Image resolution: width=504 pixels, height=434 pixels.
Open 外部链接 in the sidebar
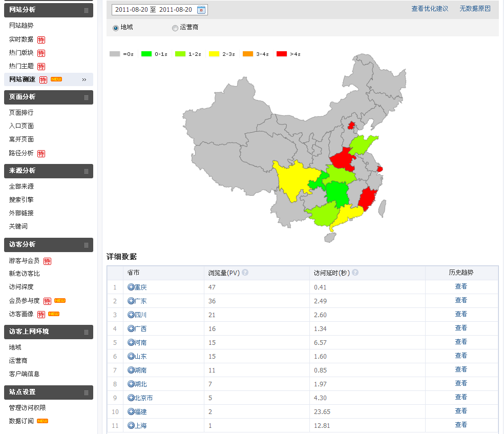point(21,213)
